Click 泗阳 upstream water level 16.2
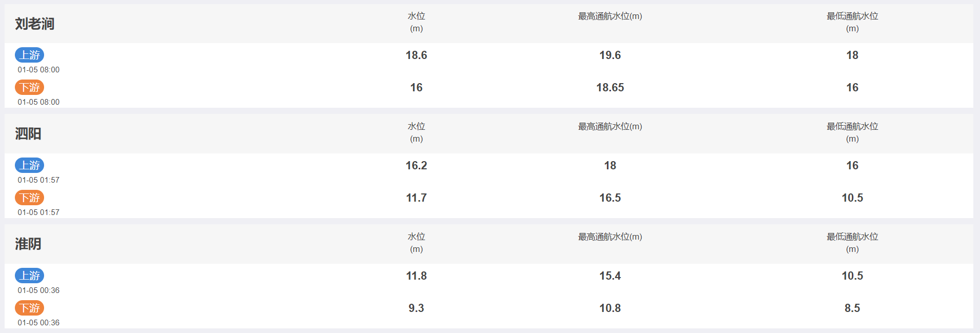Screen dimensions: 980x333 coord(416,166)
